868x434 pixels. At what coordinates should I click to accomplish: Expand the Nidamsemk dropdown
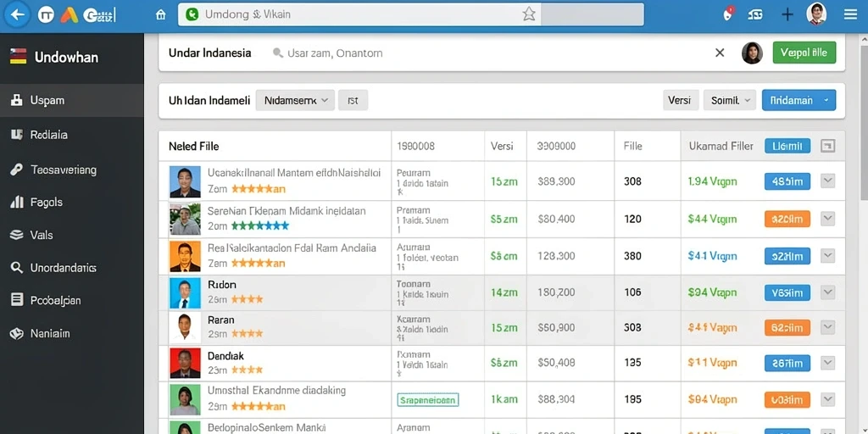[295, 100]
